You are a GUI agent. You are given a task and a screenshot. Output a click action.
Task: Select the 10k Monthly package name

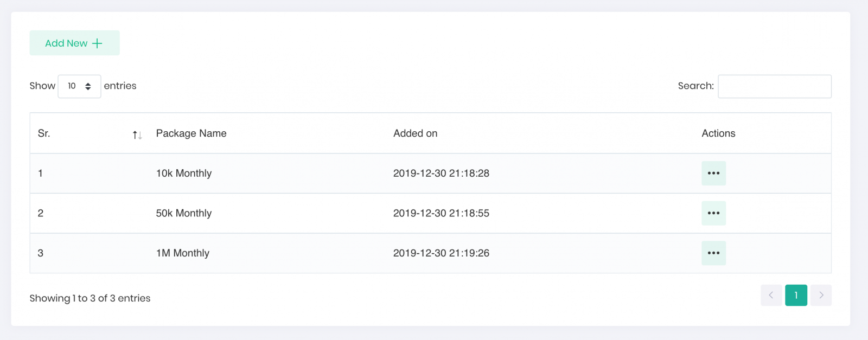click(x=184, y=174)
